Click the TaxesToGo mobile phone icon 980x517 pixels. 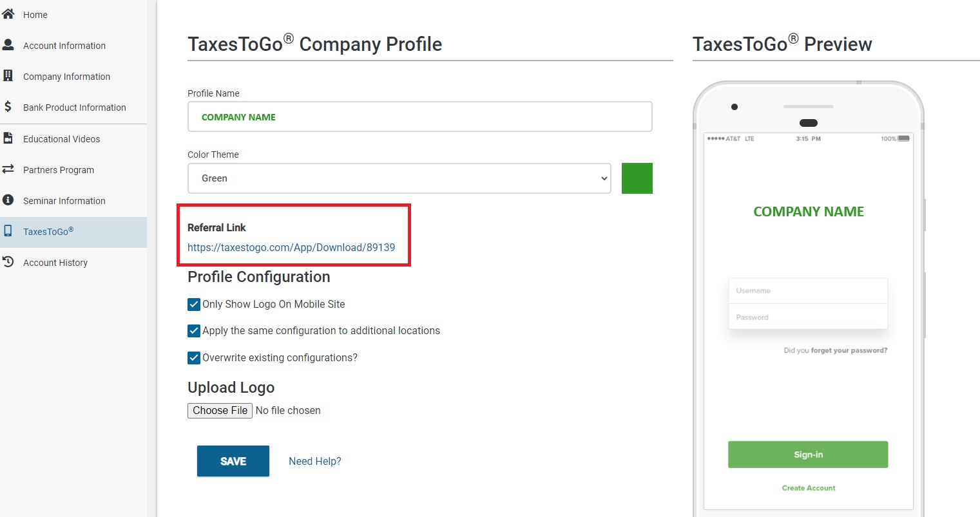point(8,230)
